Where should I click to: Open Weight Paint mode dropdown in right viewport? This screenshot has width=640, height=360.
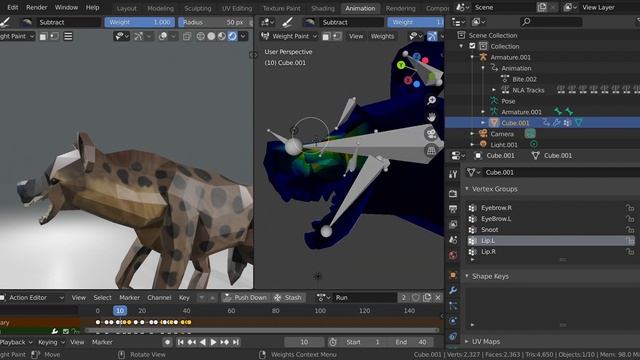point(289,36)
